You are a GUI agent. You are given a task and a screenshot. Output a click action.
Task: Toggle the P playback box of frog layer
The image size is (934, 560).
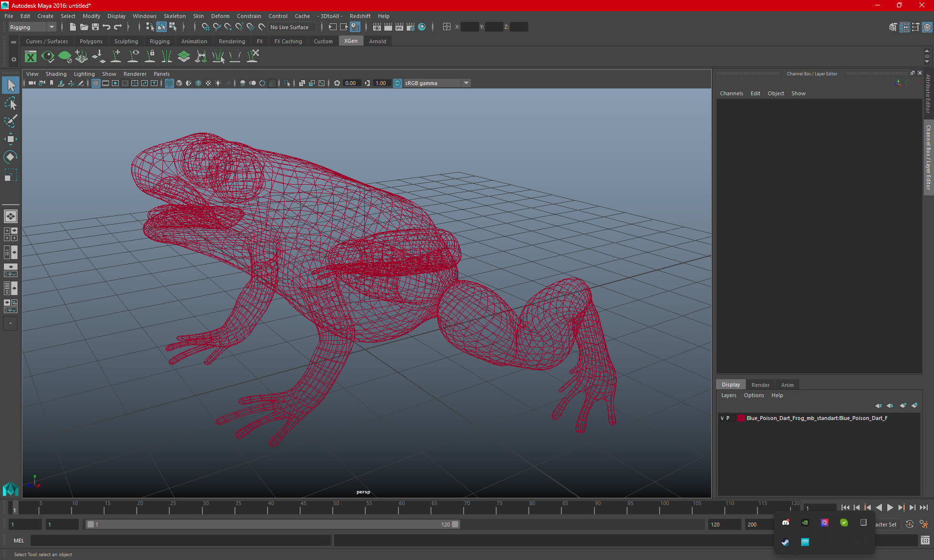[x=728, y=418]
